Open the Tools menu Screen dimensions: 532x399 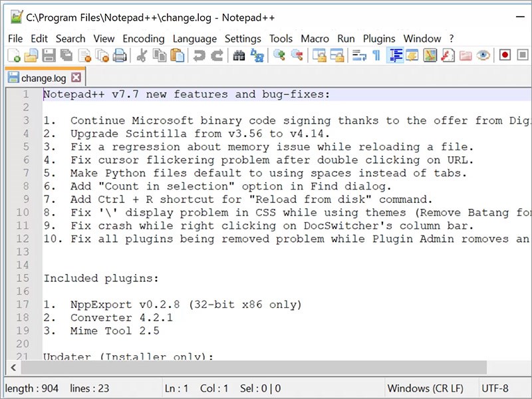(281, 39)
